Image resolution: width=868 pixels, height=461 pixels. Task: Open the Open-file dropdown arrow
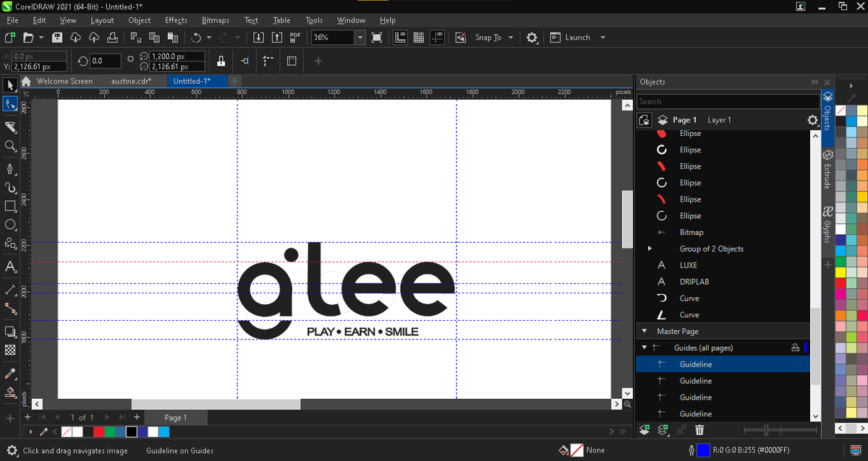point(41,38)
